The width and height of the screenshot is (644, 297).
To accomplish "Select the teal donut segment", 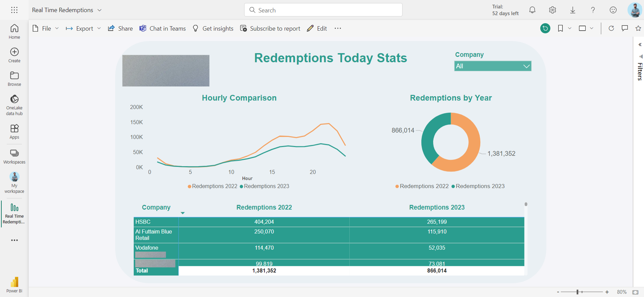I will point(428,135).
